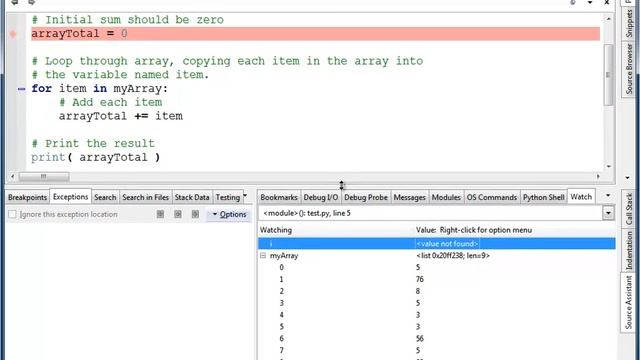This screenshot has height=360, width=640.
Task: Open the Search tab
Action: coord(105,198)
